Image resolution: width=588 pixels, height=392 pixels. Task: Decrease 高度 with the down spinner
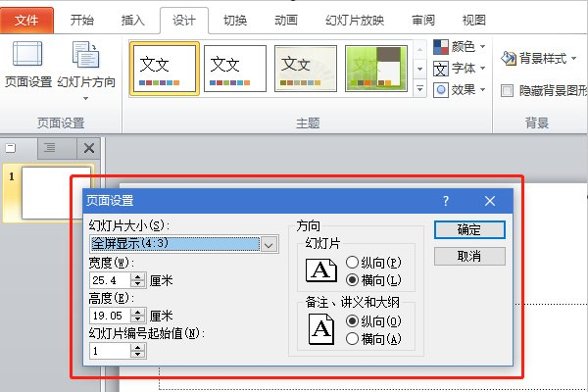point(138,319)
